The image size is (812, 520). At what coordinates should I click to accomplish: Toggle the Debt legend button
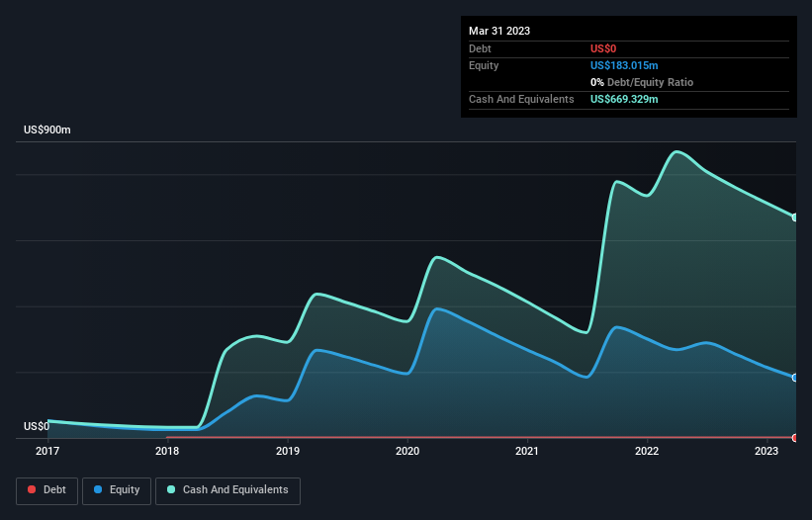pos(46,490)
